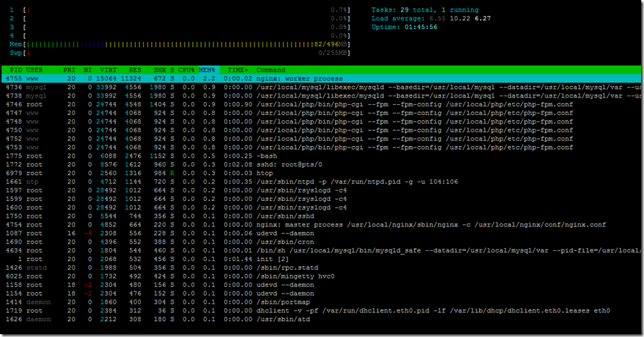Screen dimensions: 644x337
Task: Sort processes by the PID column header
Action: [16, 70]
